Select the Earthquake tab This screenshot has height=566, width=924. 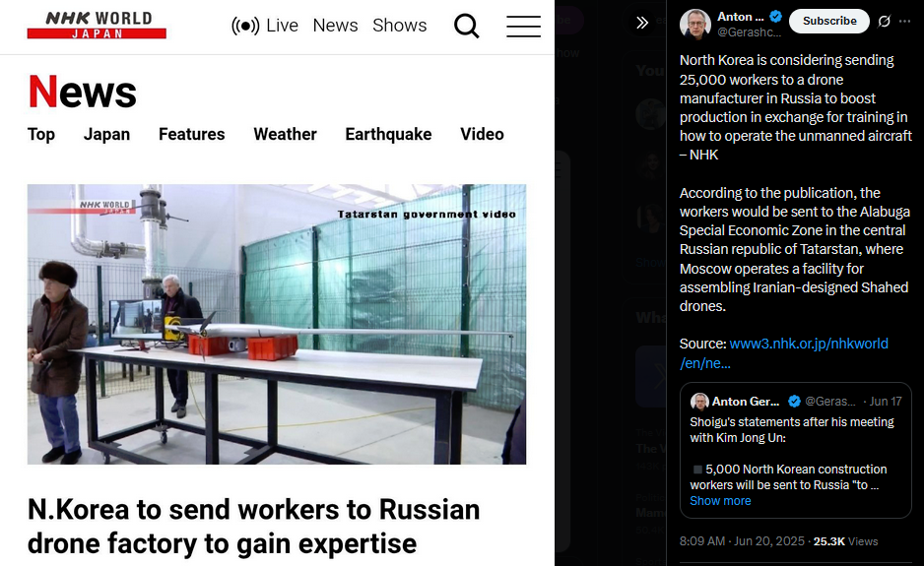pos(388,134)
